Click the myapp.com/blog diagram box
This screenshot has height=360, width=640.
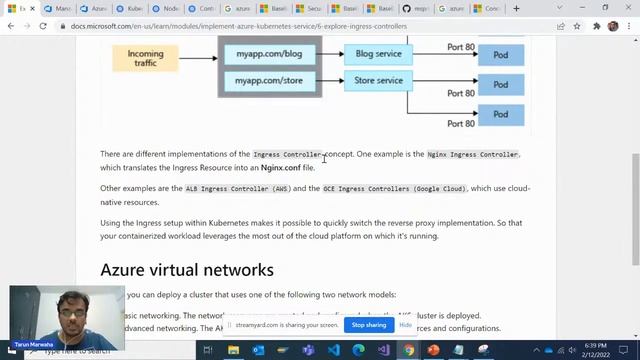tap(269, 54)
